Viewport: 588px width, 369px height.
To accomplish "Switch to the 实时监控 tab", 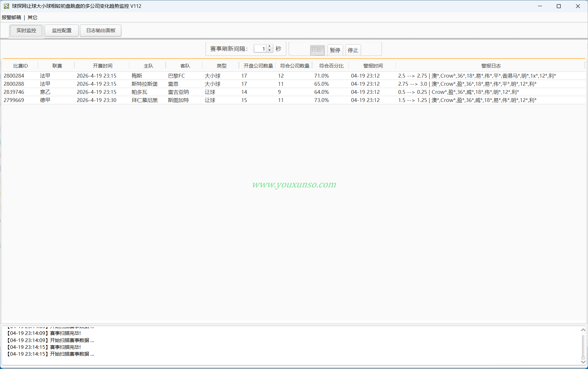I will [x=26, y=31].
